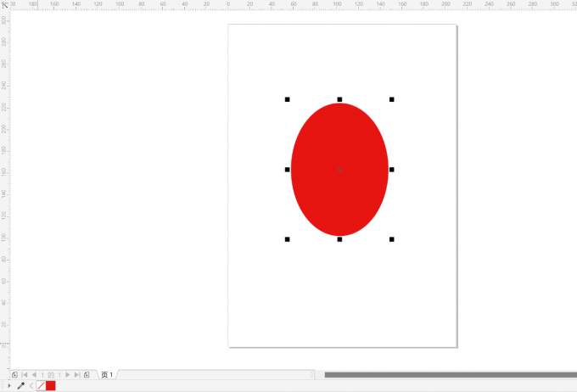577x392 pixels.
Task: Click the top-center selection handle
Action: pos(339,99)
